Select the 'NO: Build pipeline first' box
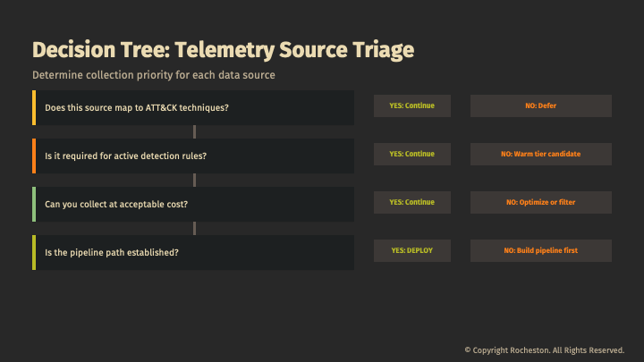This screenshot has width=644, height=362. [x=541, y=250]
